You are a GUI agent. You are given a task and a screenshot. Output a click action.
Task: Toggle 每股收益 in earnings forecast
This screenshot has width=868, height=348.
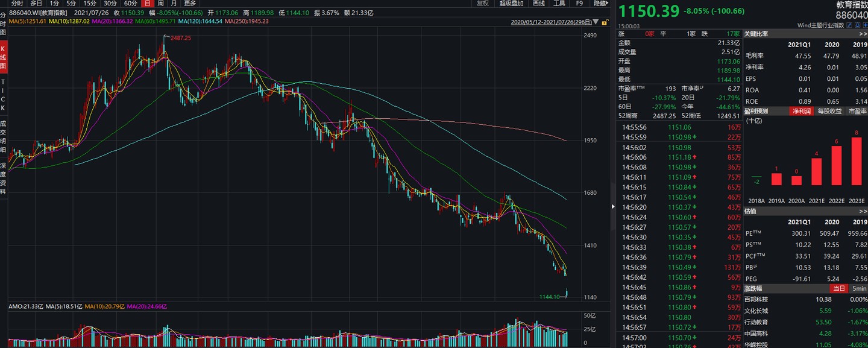[829, 111]
